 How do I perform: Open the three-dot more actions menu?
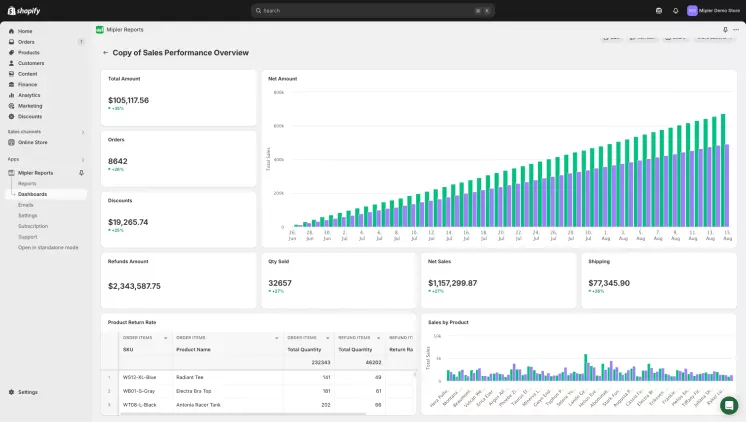[x=737, y=29]
